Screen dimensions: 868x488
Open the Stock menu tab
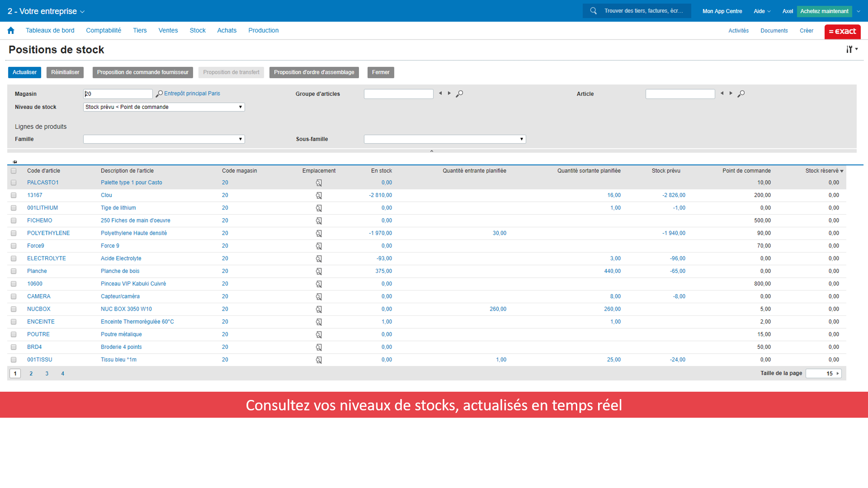tap(197, 30)
